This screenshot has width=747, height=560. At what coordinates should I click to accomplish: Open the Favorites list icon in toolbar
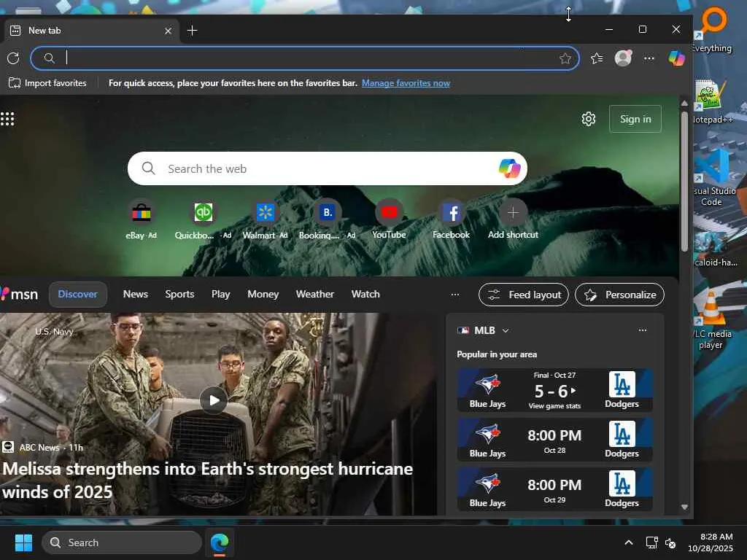tap(597, 58)
